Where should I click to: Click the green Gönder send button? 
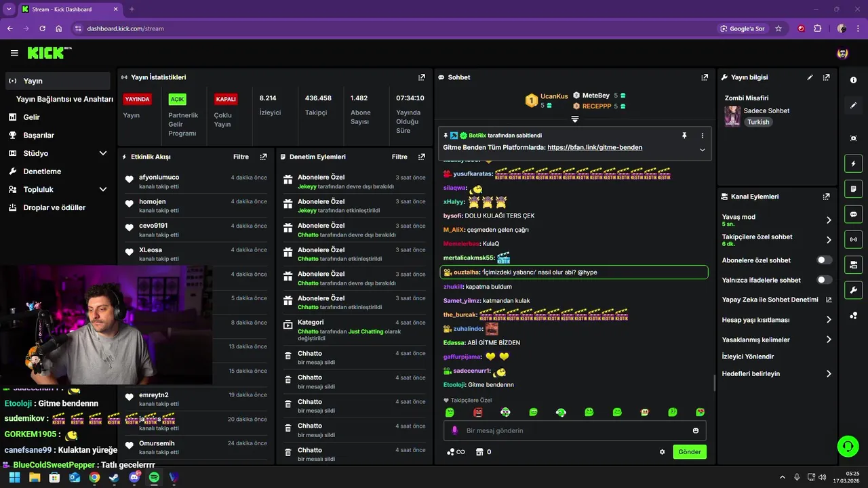(690, 452)
